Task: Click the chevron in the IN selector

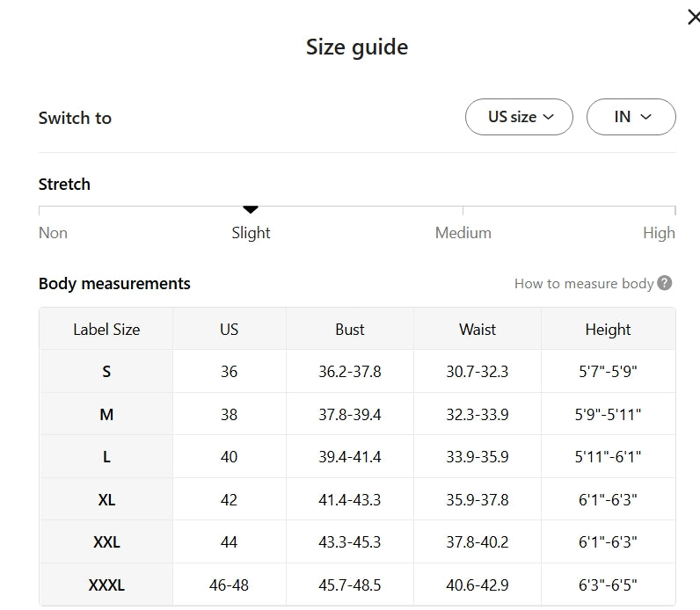Action: (x=646, y=117)
